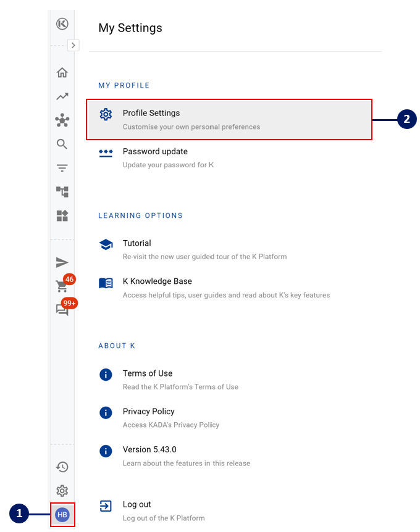This screenshot has width=420, height=532.
Task: Log out of the K Platform
Action: (136, 505)
